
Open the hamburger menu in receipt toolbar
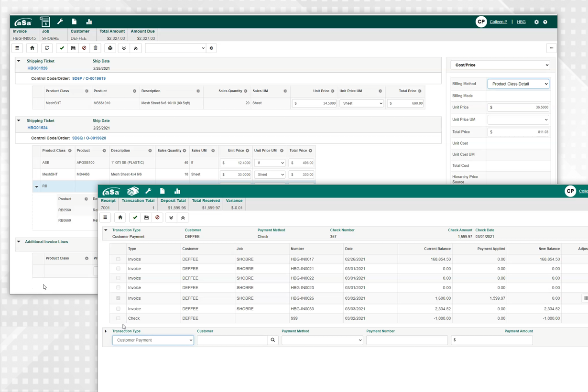point(105,218)
